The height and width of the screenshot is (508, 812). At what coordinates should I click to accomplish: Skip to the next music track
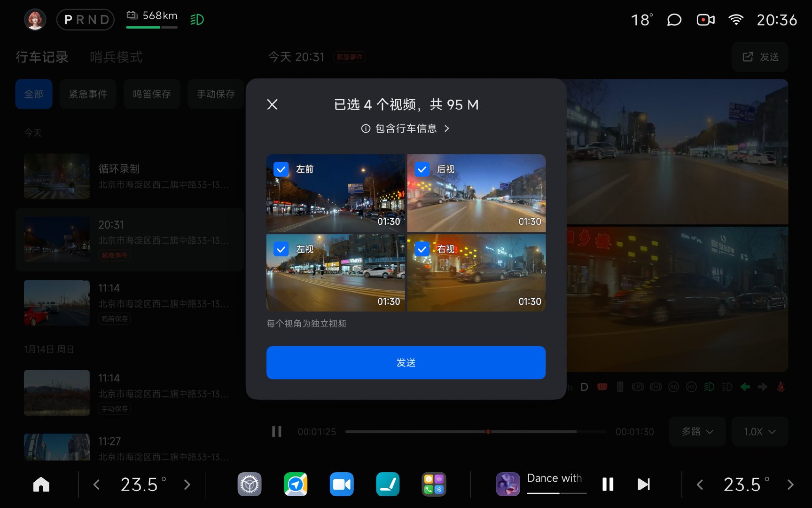point(643,484)
